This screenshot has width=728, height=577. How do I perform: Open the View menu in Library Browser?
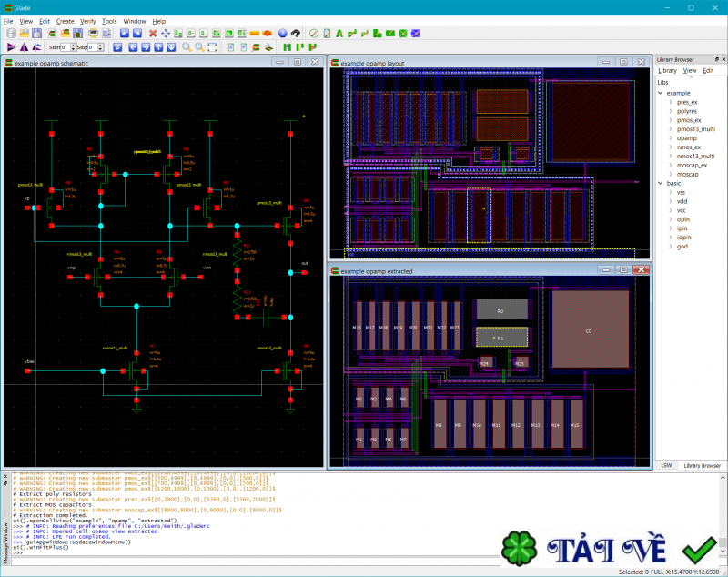pos(690,70)
